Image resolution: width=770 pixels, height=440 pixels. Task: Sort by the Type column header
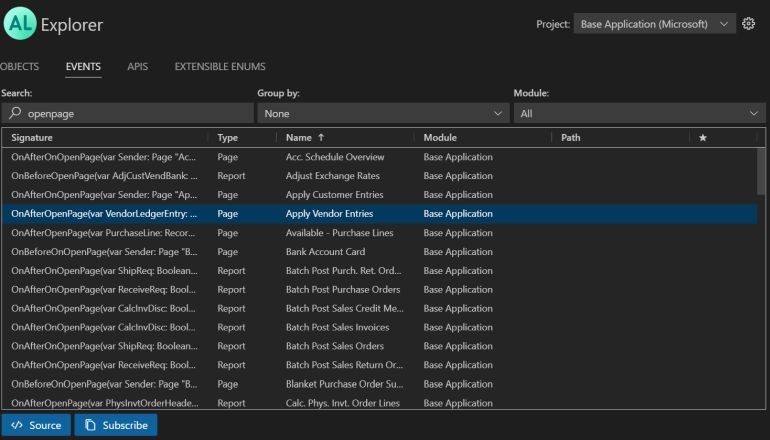228,138
